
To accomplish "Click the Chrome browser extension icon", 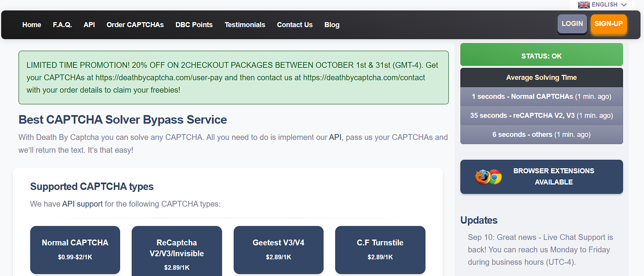I will [x=495, y=177].
